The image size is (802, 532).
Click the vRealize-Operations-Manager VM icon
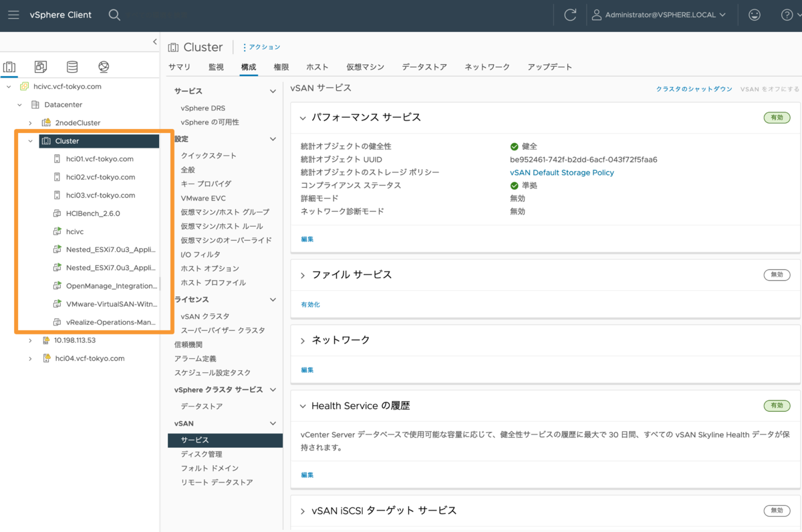[x=57, y=322]
